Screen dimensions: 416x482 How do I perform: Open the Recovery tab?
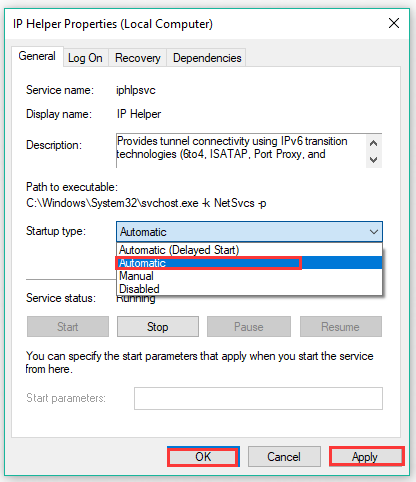(138, 58)
